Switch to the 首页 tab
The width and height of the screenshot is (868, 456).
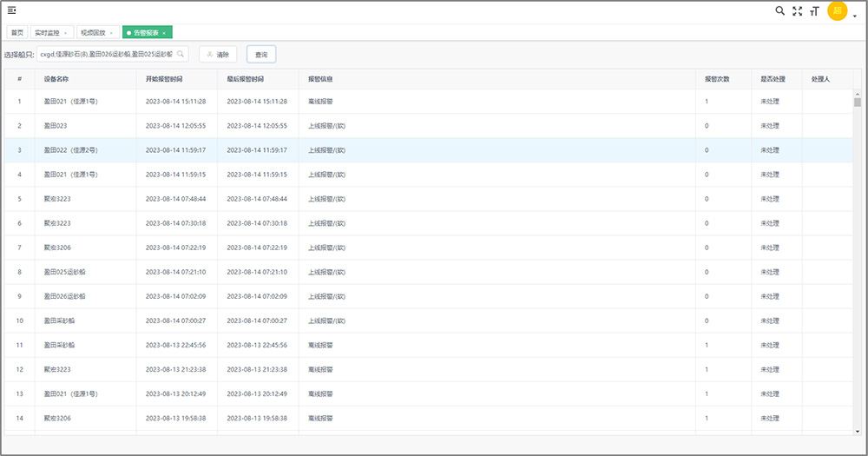coord(16,32)
